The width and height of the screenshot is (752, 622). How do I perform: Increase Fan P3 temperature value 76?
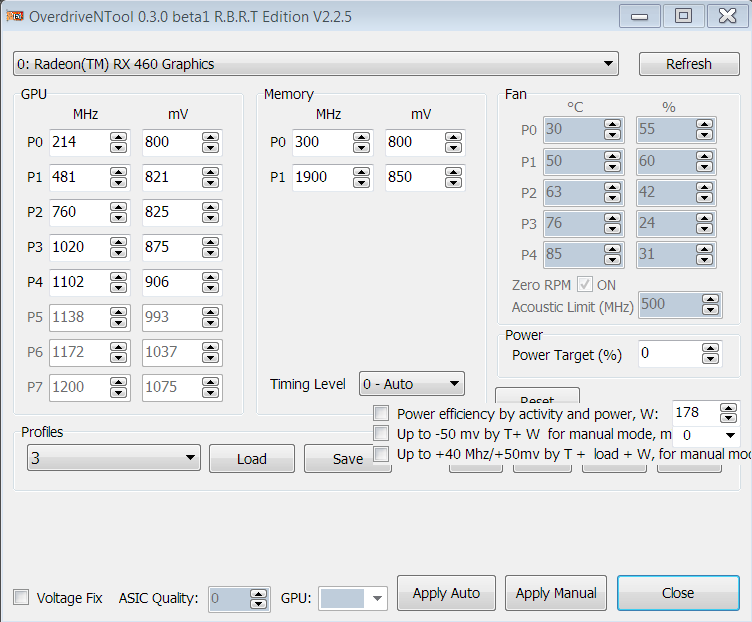click(x=612, y=218)
